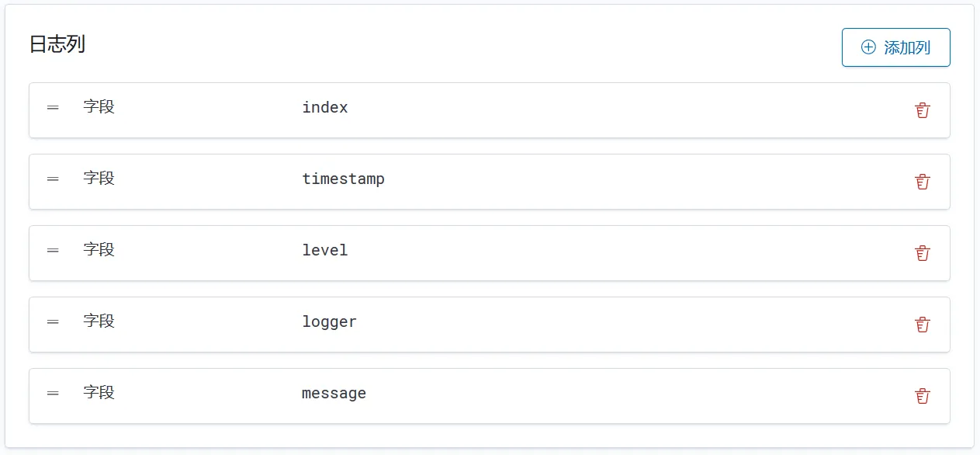Remove the level field using trash icon
980x455 pixels.
[x=922, y=253]
